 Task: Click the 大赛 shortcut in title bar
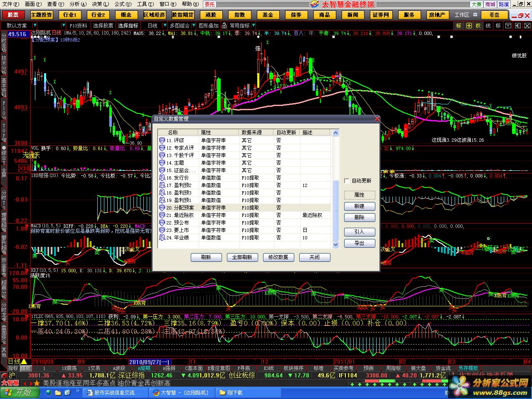(x=476, y=4)
